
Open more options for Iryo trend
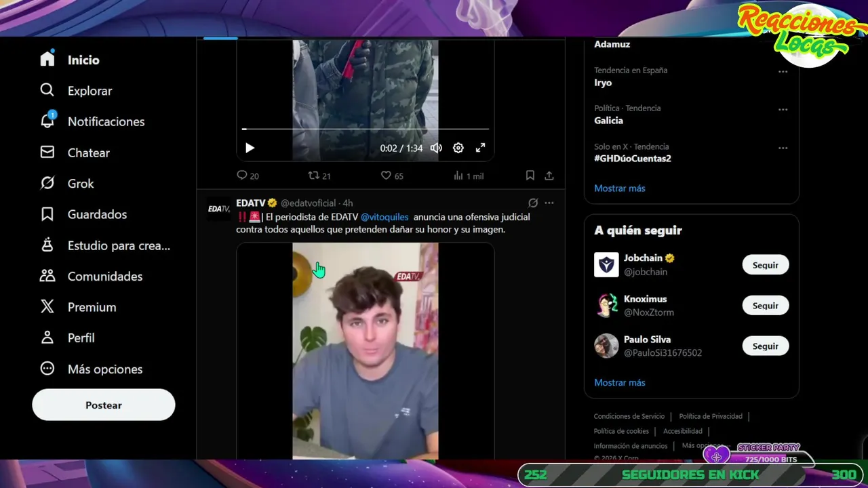click(783, 71)
